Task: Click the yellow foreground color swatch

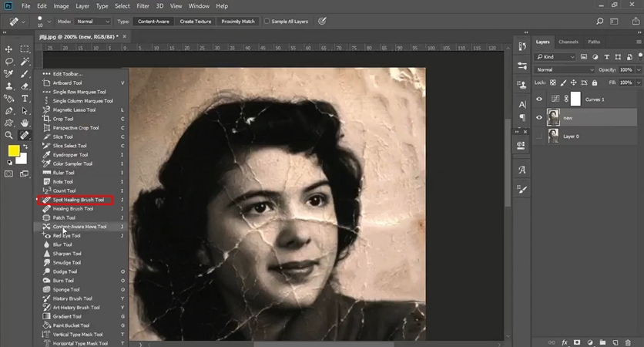Action: (14, 151)
